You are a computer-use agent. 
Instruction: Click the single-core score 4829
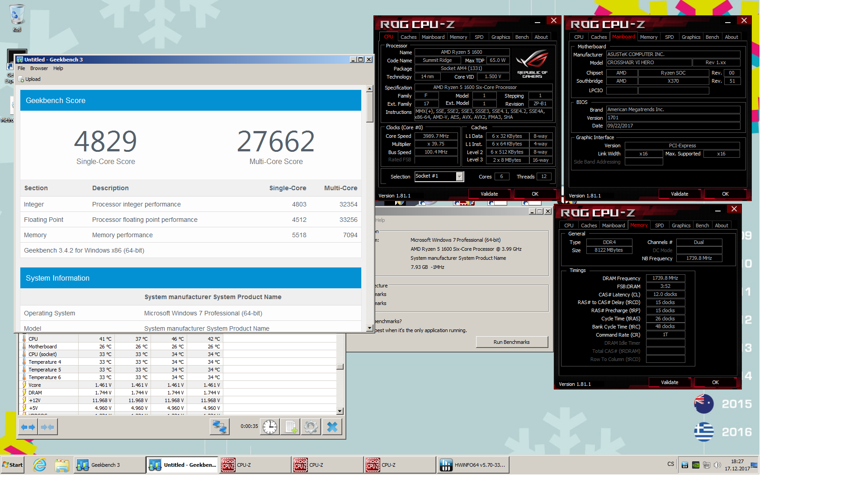[105, 141]
